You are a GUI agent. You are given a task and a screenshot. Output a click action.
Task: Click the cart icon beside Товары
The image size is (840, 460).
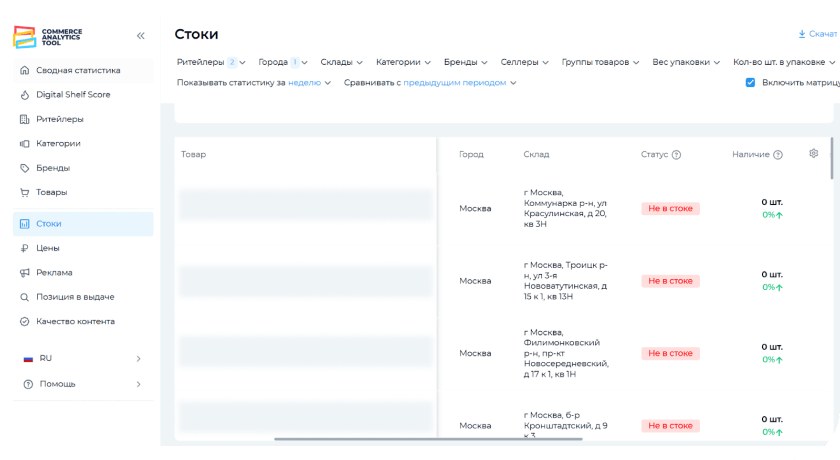pos(24,192)
